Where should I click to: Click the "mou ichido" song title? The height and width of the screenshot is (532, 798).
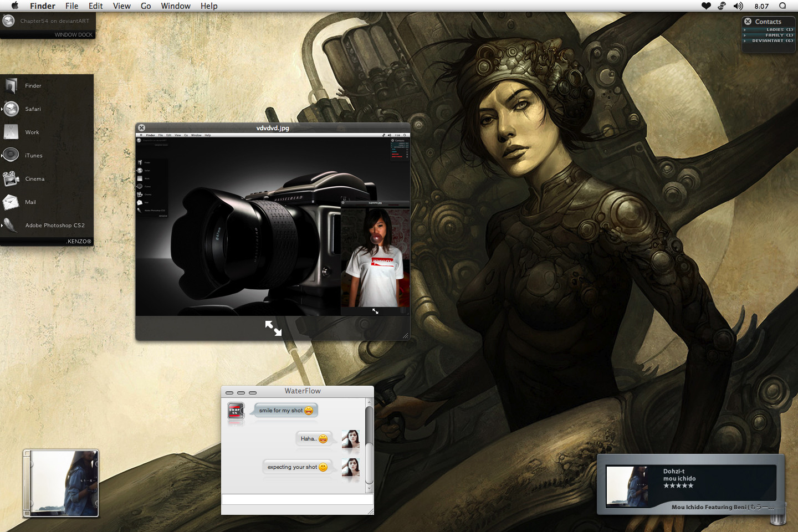coord(679,478)
